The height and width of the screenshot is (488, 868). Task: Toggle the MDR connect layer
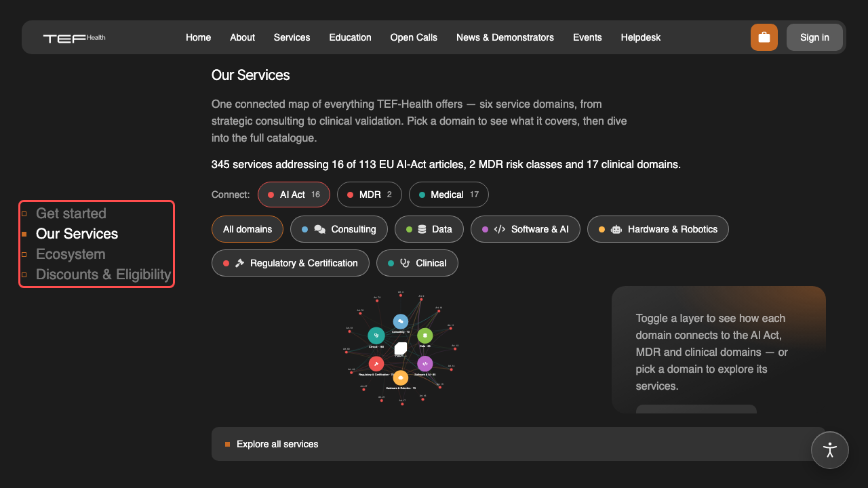point(370,195)
